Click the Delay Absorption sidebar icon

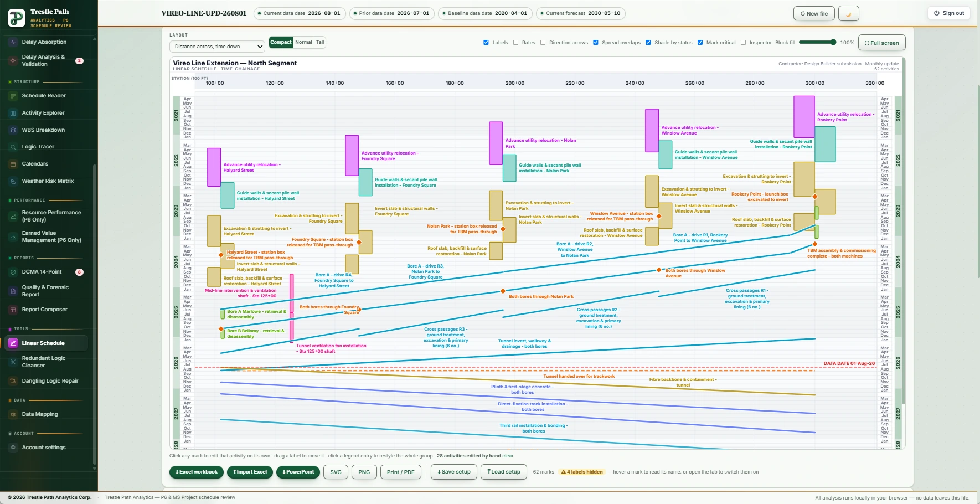13,42
